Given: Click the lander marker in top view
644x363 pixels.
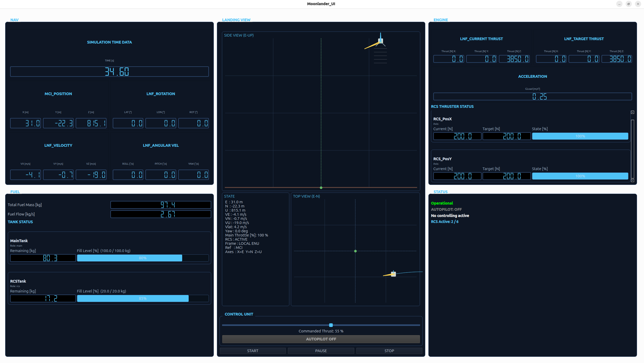Looking at the screenshot, I should (x=393, y=274).
